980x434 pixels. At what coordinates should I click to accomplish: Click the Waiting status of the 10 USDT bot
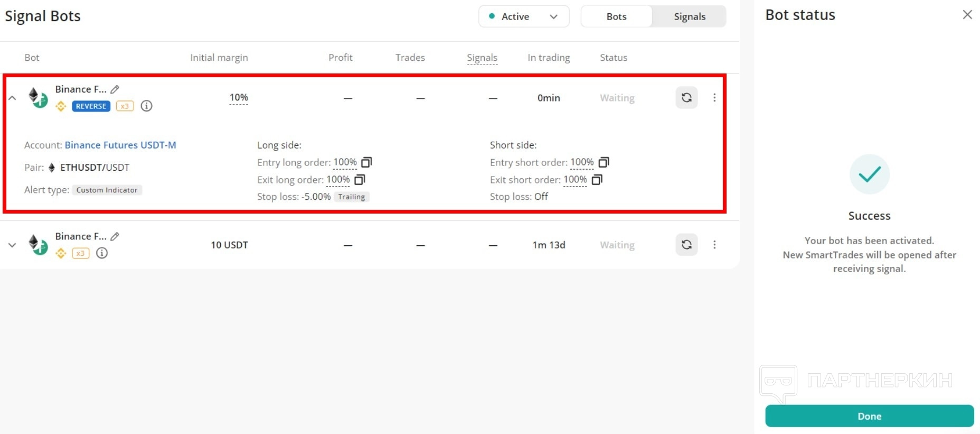[x=617, y=245]
